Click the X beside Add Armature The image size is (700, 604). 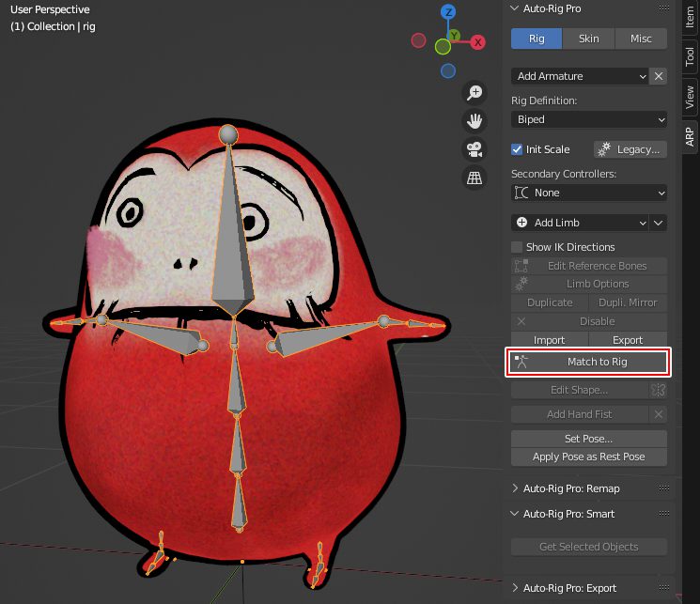[x=659, y=76]
